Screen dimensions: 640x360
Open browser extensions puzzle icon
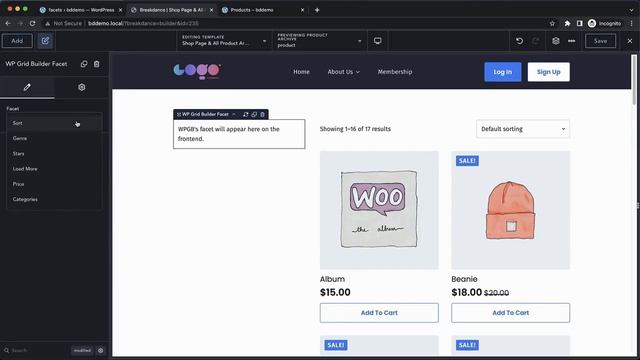567,24
